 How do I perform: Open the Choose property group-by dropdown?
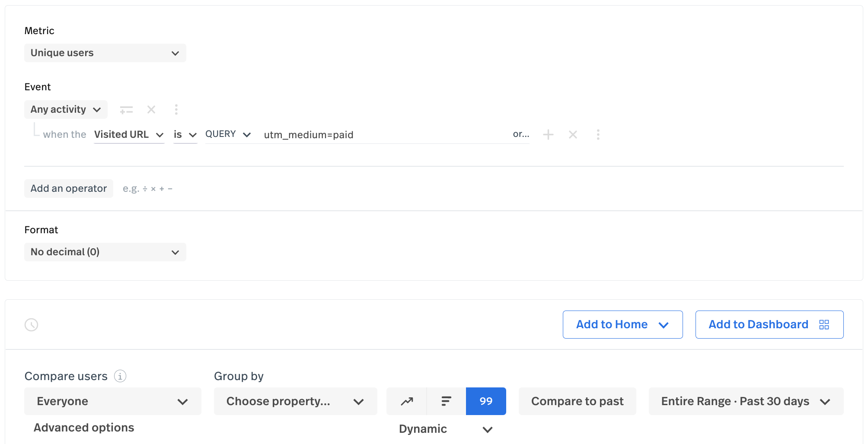click(295, 401)
